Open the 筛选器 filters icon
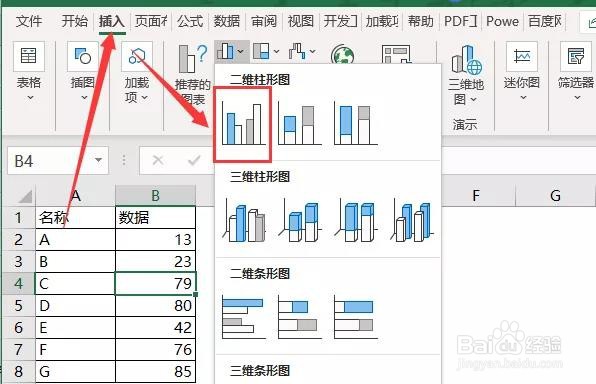 point(575,56)
